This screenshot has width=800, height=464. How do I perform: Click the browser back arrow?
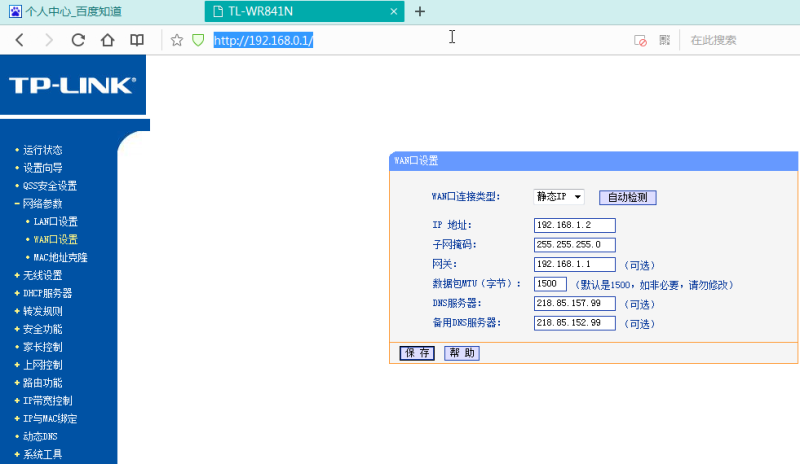click(x=19, y=40)
